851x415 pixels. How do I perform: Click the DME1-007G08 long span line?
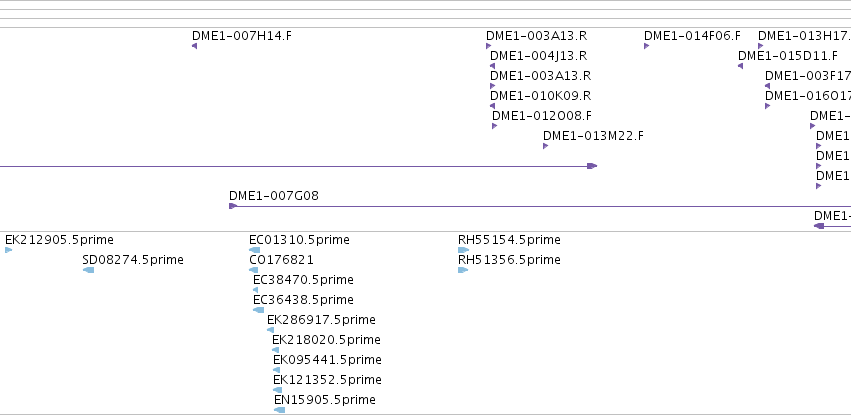[540, 206]
